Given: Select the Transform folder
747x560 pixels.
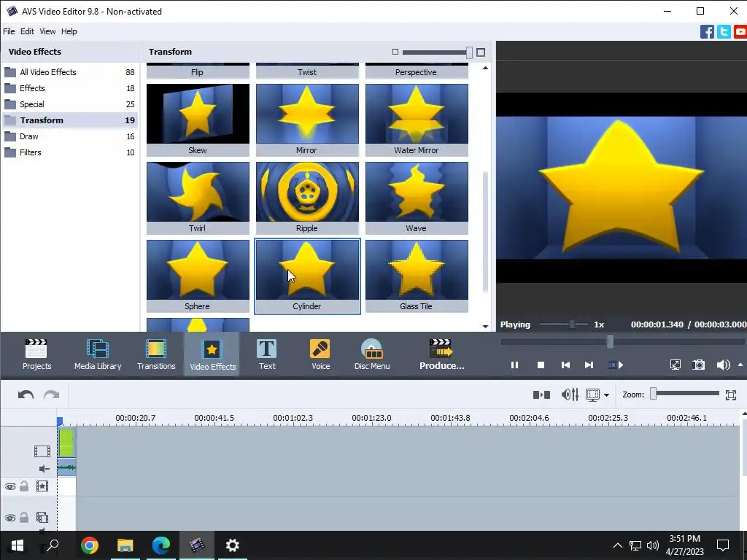Looking at the screenshot, I should (x=69, y=120).
